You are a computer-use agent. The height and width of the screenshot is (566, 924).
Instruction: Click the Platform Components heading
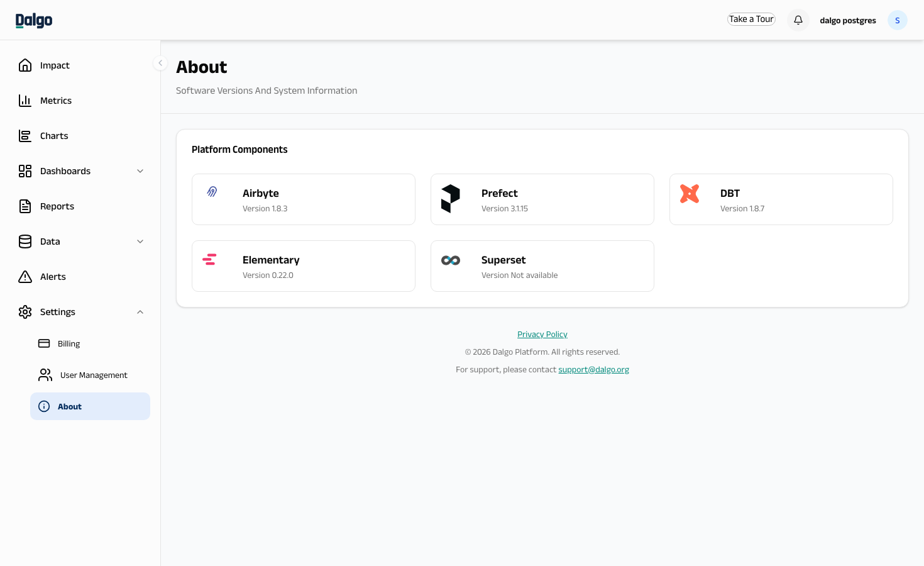[239, 150]
